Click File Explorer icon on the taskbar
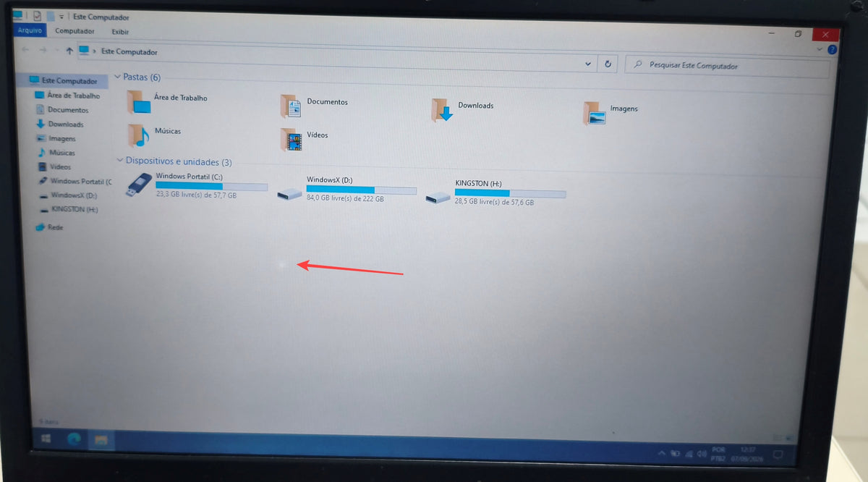Viewport: 868px width, 482px height. (101, 440)
